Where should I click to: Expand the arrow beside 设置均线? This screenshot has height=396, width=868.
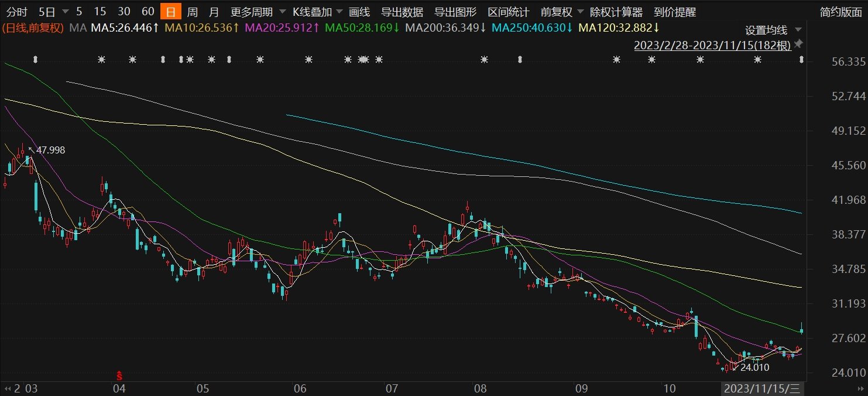[x=799, y=30]
